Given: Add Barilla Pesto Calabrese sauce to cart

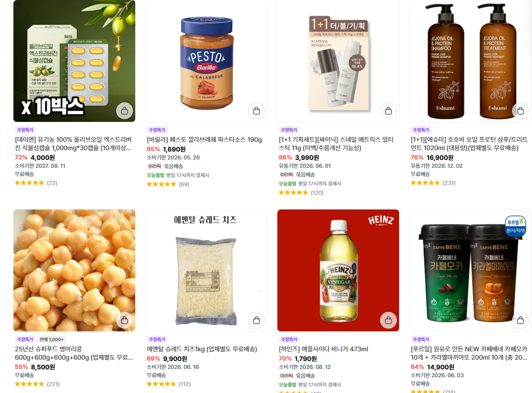Looking at the screenshot, I should coord(257,111).
